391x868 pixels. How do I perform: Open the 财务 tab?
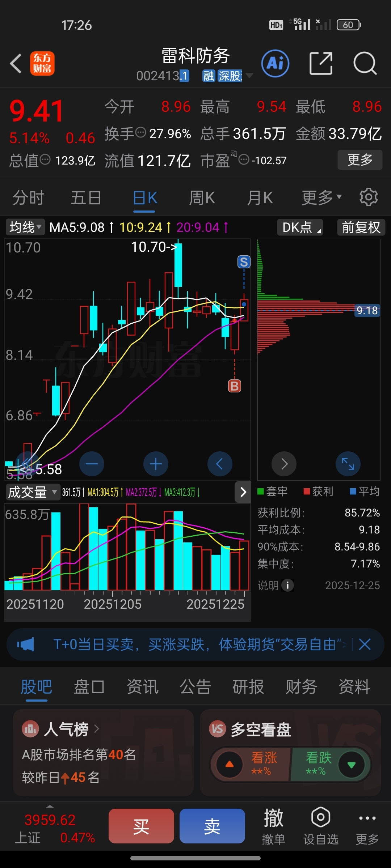(301, 686)
